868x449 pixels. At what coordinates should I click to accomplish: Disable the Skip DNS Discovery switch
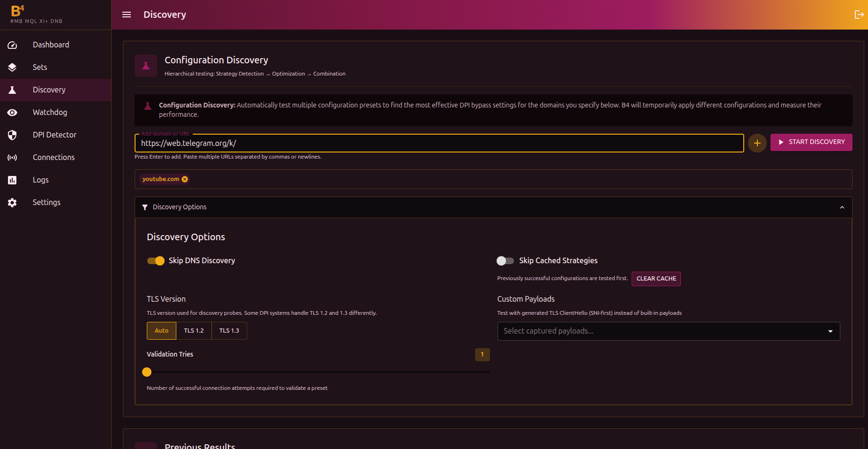click(156, 261)
